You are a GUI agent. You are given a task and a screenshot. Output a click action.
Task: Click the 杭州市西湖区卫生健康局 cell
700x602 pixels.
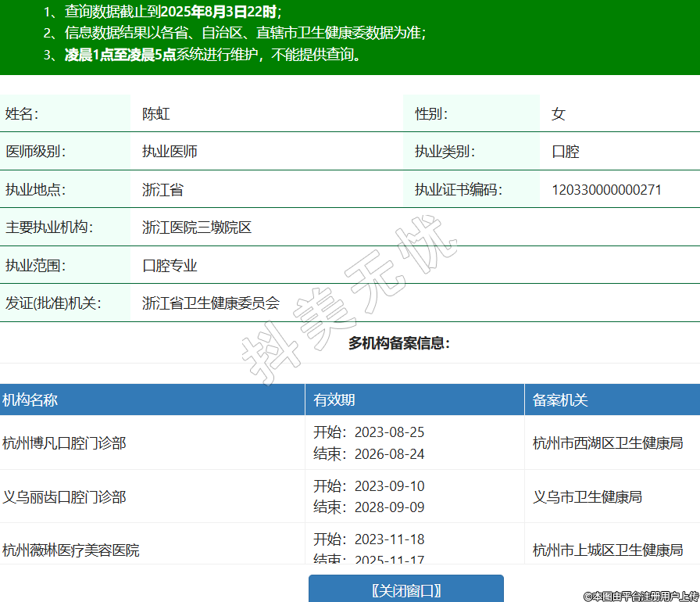[x=607, y=443]
